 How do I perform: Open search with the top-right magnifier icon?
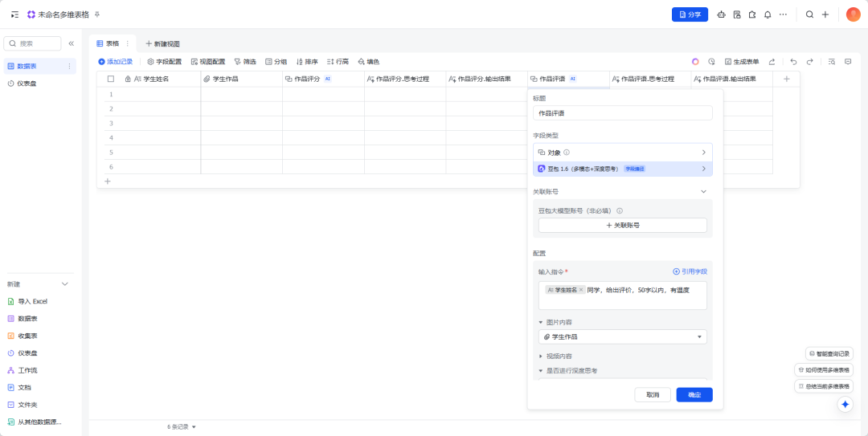(x=809, y=14)
